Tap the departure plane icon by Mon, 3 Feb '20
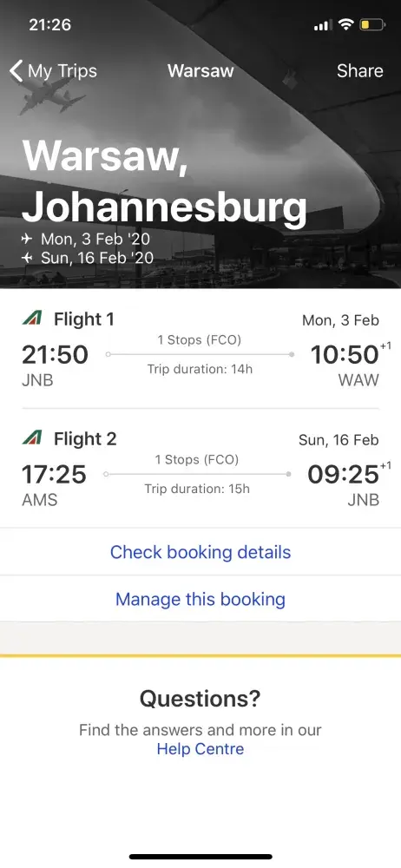Viewport: 401px width, 868px height. 27,240
